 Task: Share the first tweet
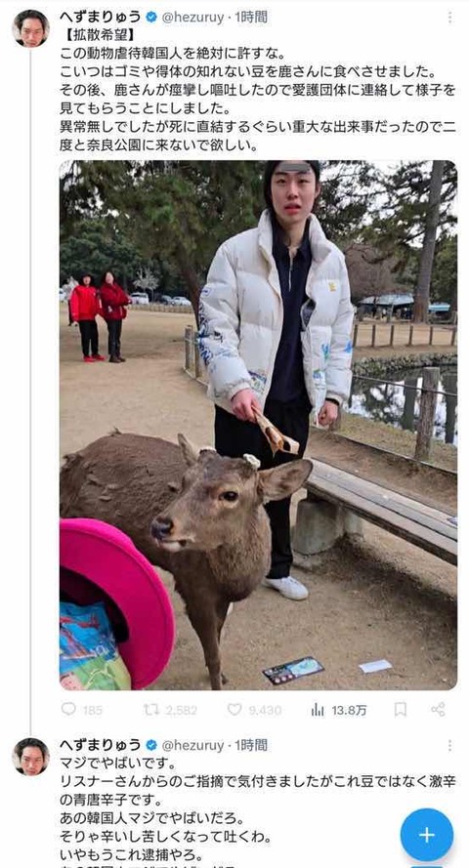(x=438, y=709)
